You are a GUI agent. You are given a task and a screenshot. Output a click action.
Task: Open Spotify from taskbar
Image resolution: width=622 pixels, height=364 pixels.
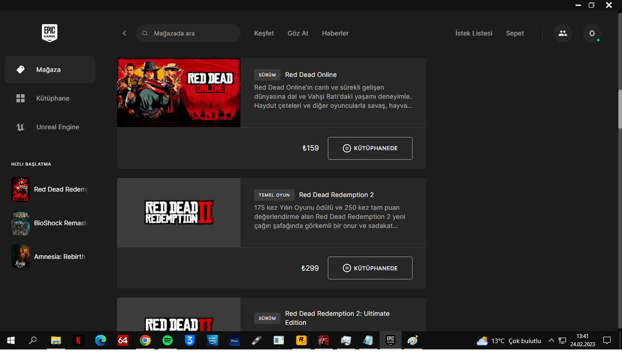[x=168, y=340]
